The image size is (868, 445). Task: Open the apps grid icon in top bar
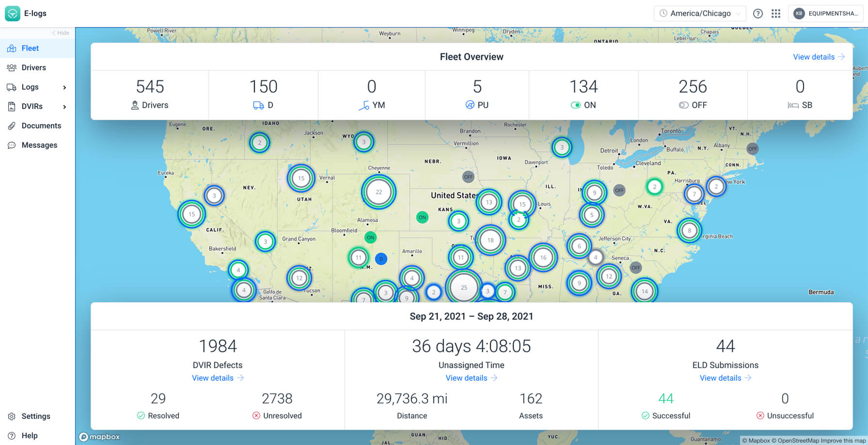pos(776,13)
